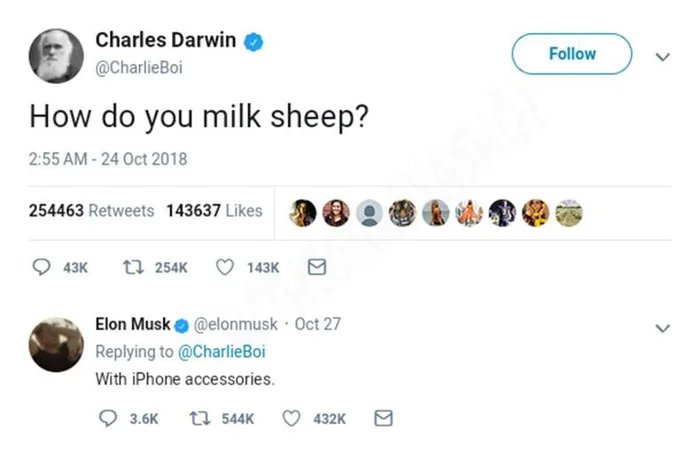Click the first liker avatar in the row
Screen dimensions: 700x449
coord(304,212)
